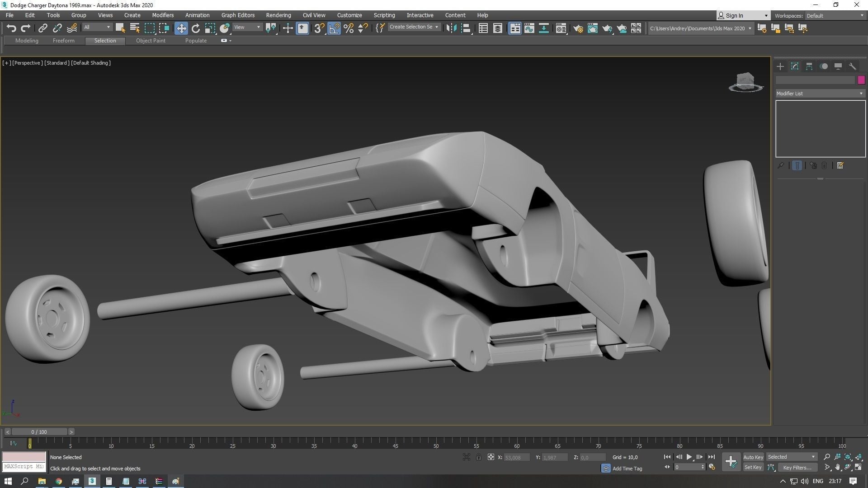This screenshot has height=488, width=868.
Task: Open the Render Setup dialog icon
Action: click(578, 28)
